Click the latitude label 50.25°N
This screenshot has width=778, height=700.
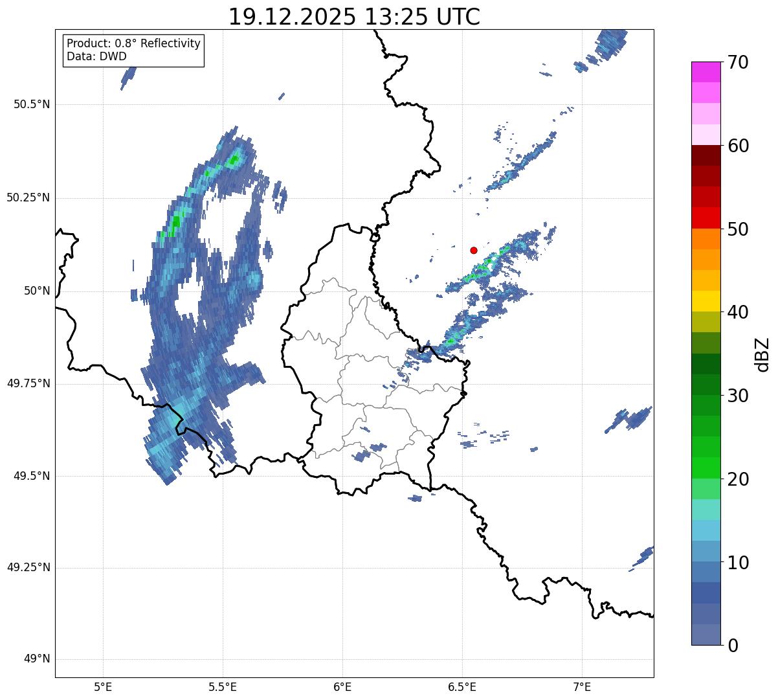(x=28, y=198)
